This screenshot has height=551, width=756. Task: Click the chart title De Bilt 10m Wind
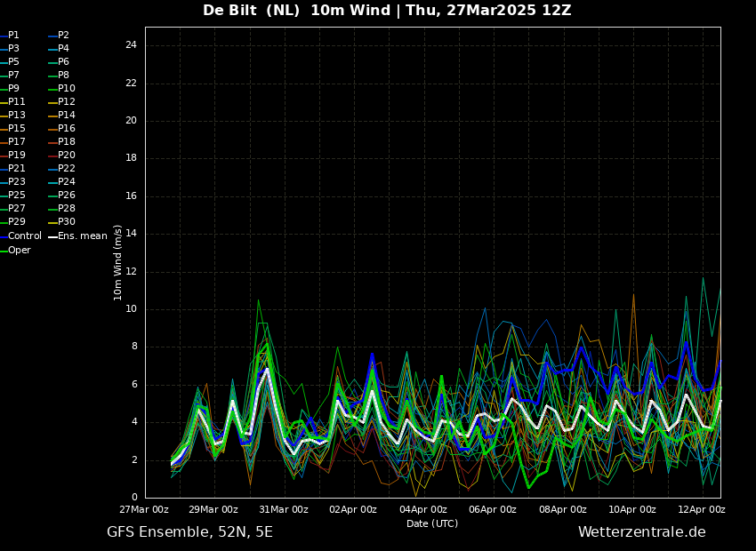pos(387,11)
